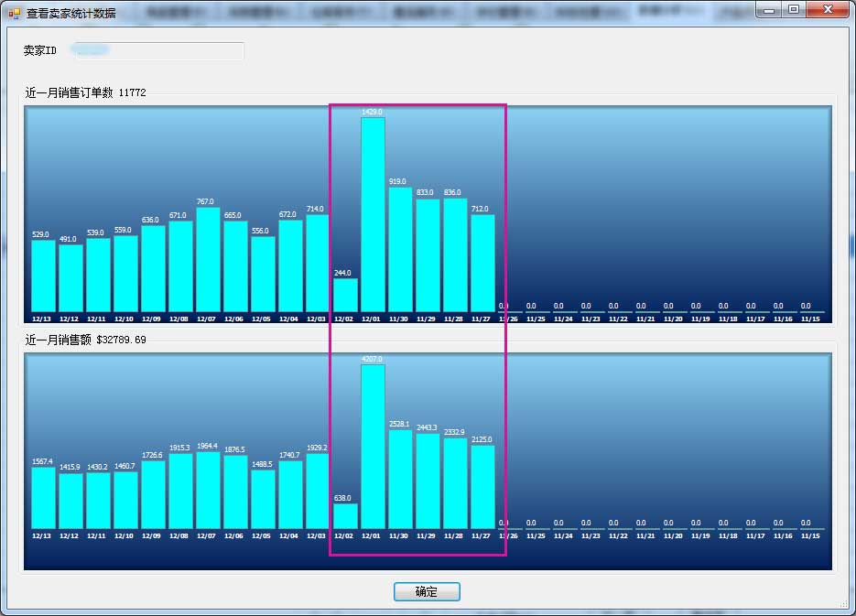Click the 638.0 bar in the sales chart
Image resolution: width=856 pixels, height=616 pixels.
pos(345,515)
